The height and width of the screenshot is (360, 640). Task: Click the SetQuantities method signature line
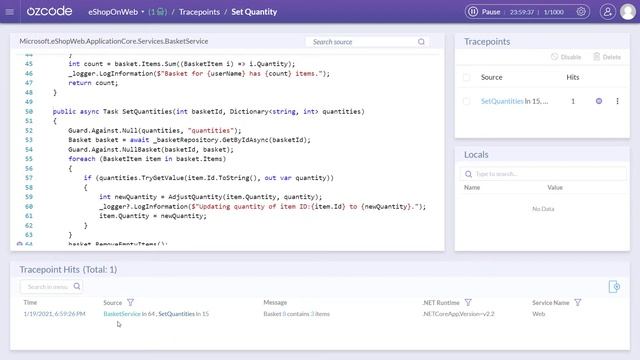(209, 111)
